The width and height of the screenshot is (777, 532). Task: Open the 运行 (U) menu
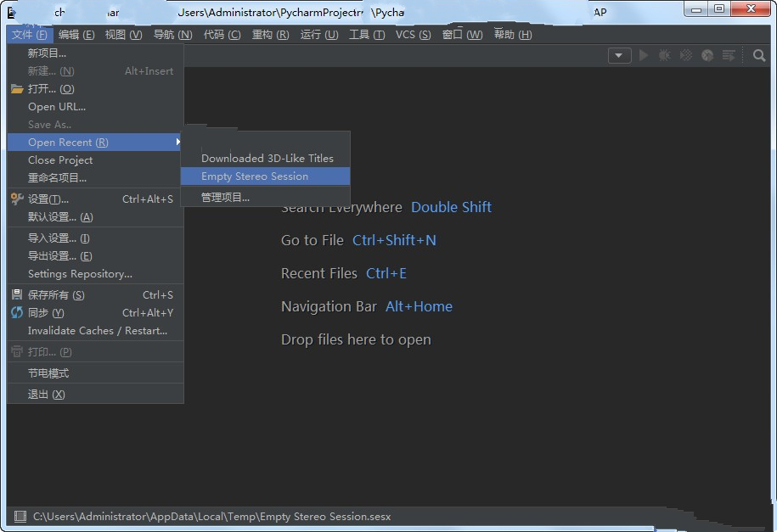[319, 35]
